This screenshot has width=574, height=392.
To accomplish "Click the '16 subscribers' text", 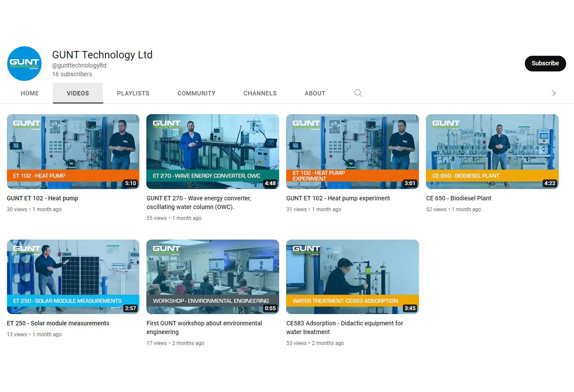I will coord(72,74).
